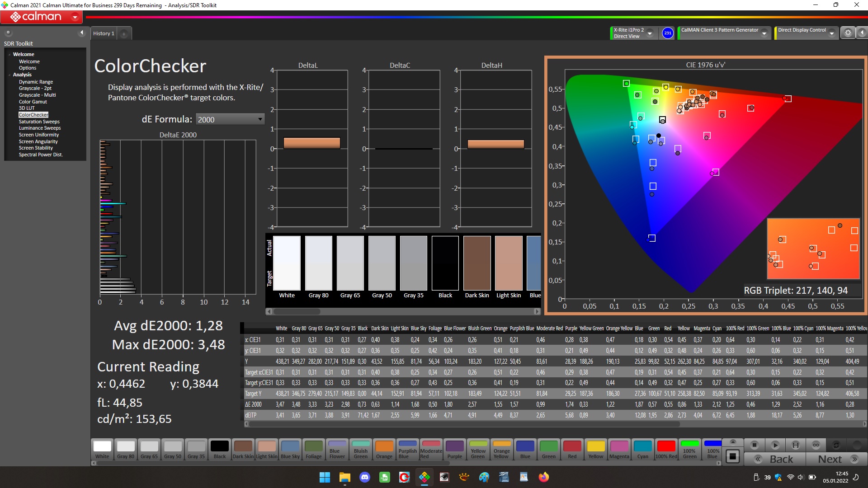The width and height of the screenshot is (868, 488).
Task: Click the black pattern window square icon
Action: click(733, 456)
